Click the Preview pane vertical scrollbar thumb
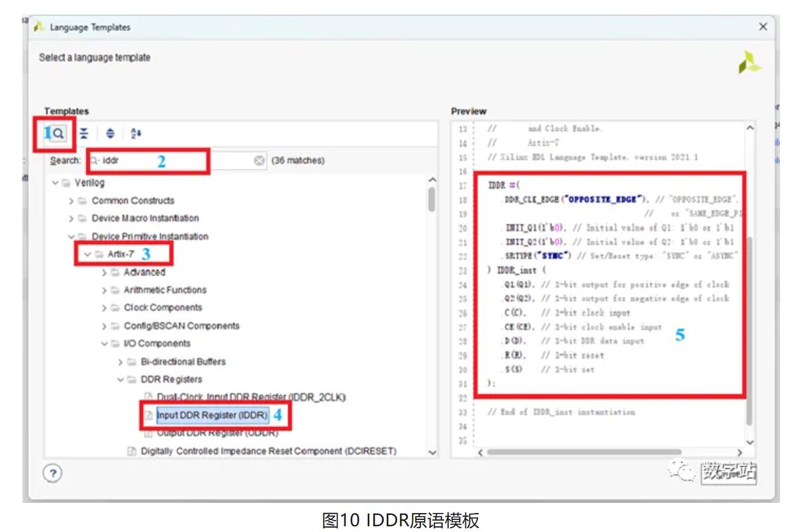 point(750,331)
